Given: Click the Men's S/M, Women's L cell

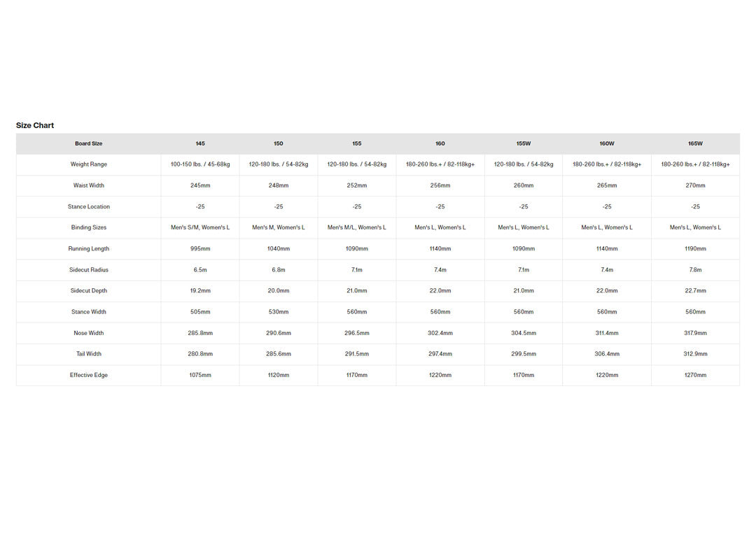Looking at the screenshot, I should point(200,227).
